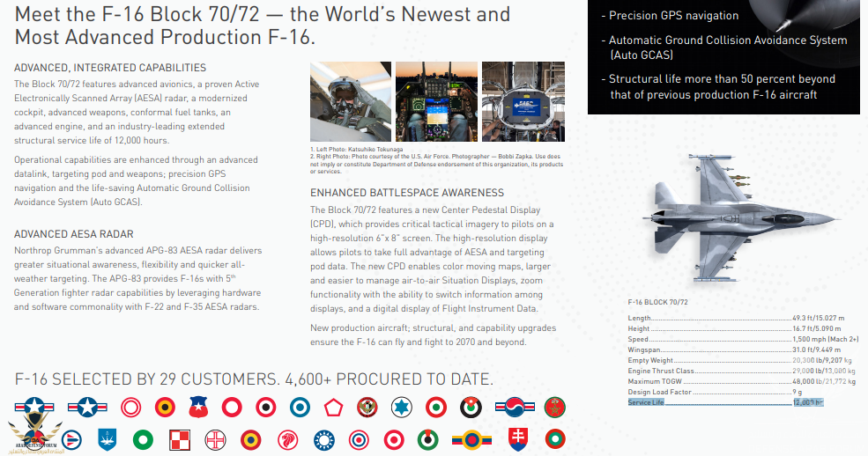This screenshot has height=456, width=868.
Task: Click the Israel Star of David roundel
Action: pyautogui.click(x=400, y=407)
